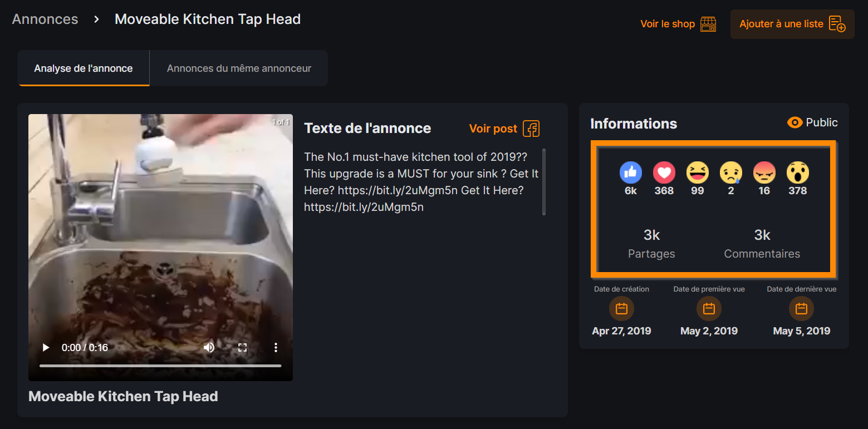Click the Date de création calendar icon
The width and height of the screenshot is (868, 429).
pyautogui.click(x=621, y=308)
